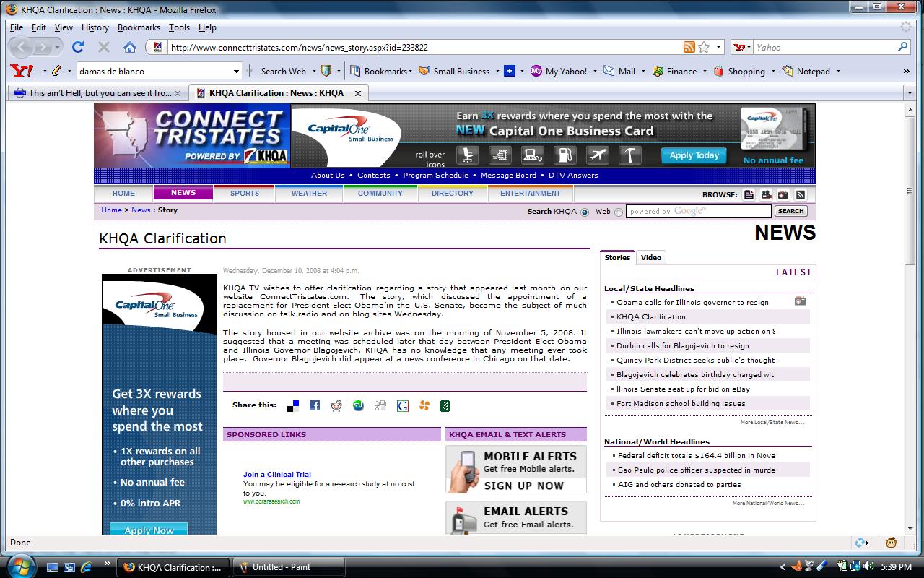This screenshot has width=924, height=578.
Task: Go to the Firefox home page icon
Action: point(130,48)
